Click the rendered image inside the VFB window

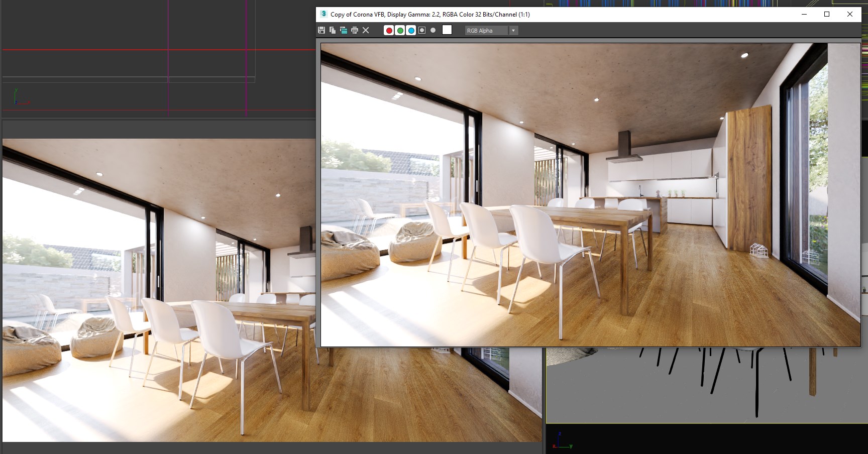click(590, 195)
